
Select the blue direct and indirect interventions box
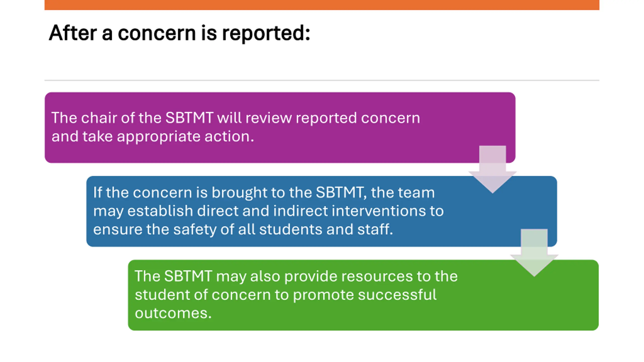click(x=321, y=211)
